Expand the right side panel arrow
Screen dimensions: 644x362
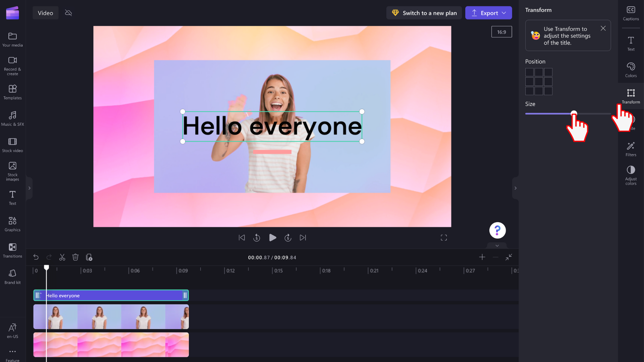click(x=515, y=188)
